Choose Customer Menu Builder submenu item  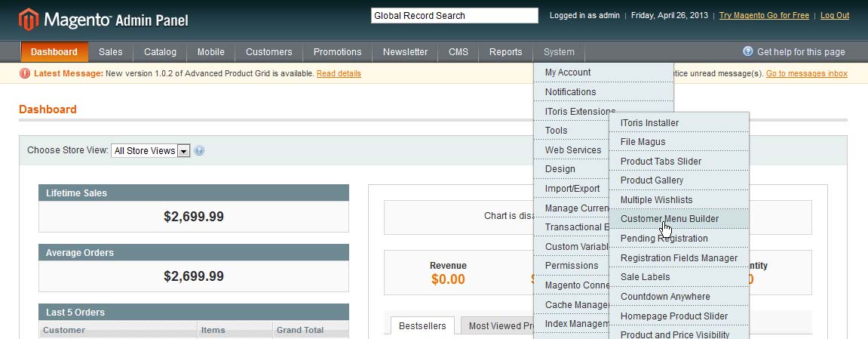point(679,219)
